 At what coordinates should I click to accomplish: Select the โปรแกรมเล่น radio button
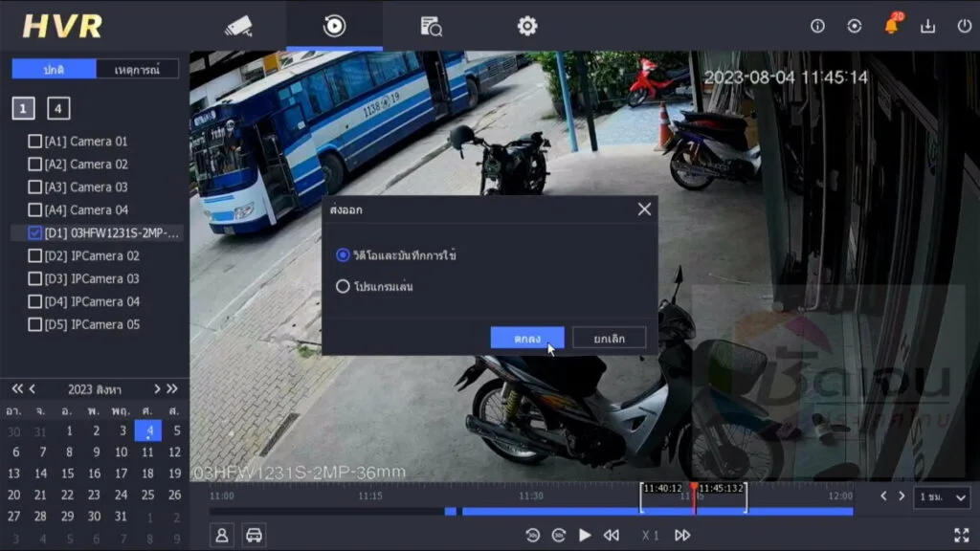344,285
